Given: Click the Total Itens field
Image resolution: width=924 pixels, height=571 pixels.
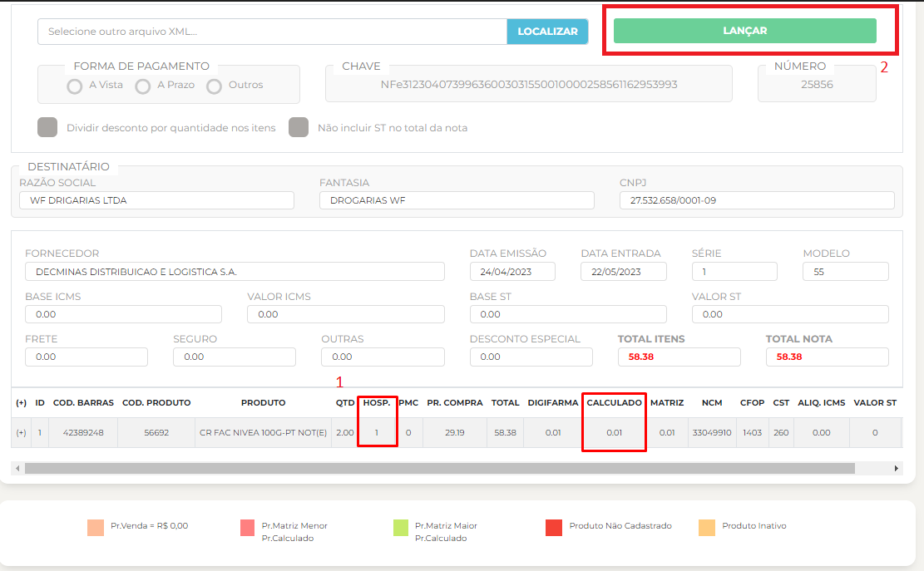Looking at the screenshot, I should pyautogui.click(x=679, y=357).
